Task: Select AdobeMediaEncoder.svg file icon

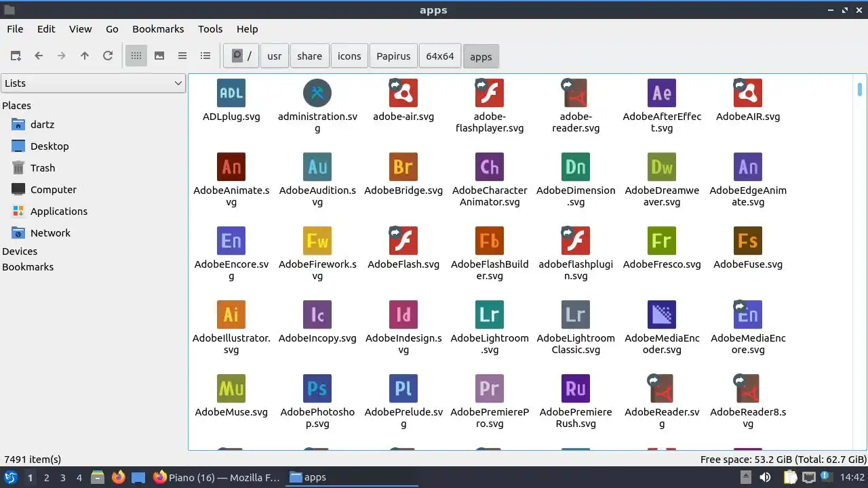Action: pyautogui.click(x=662, y=314)
